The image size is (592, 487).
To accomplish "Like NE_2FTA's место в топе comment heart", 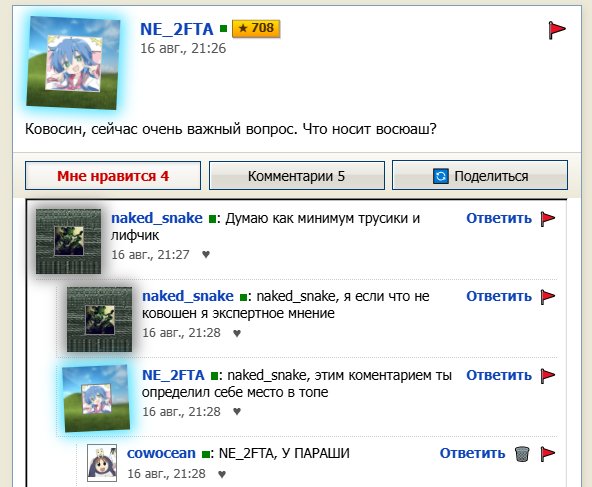I will pos(237,411).
